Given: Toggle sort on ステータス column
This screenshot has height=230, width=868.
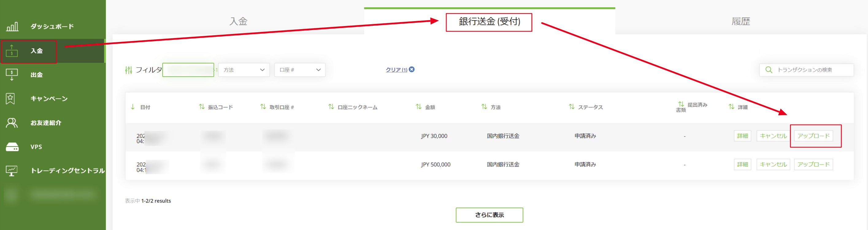Looking at the screenshot, I should coord(571,107).
